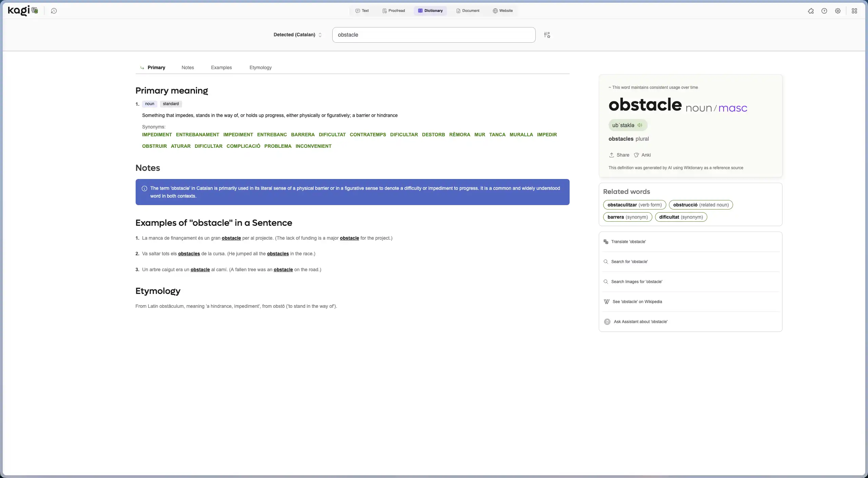Image resolution: width=868 pixels, height=478 pixels.
Task: Click the extensions puzzle icon
Action: click(810, 11)
